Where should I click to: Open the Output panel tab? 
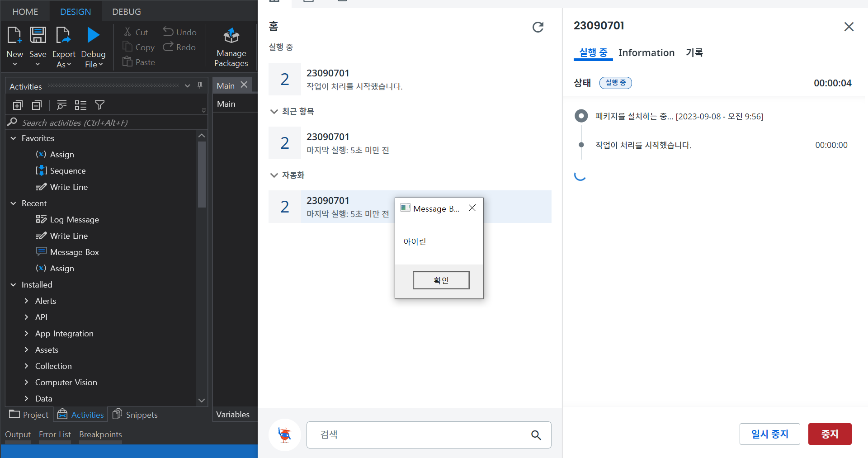(x=18, y=434)
